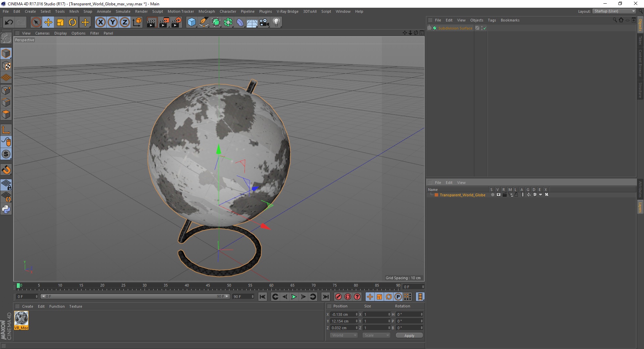The width and height of the screenshot is (644, 349).
Task: Add a Cube primitive object
Action: 192,22
